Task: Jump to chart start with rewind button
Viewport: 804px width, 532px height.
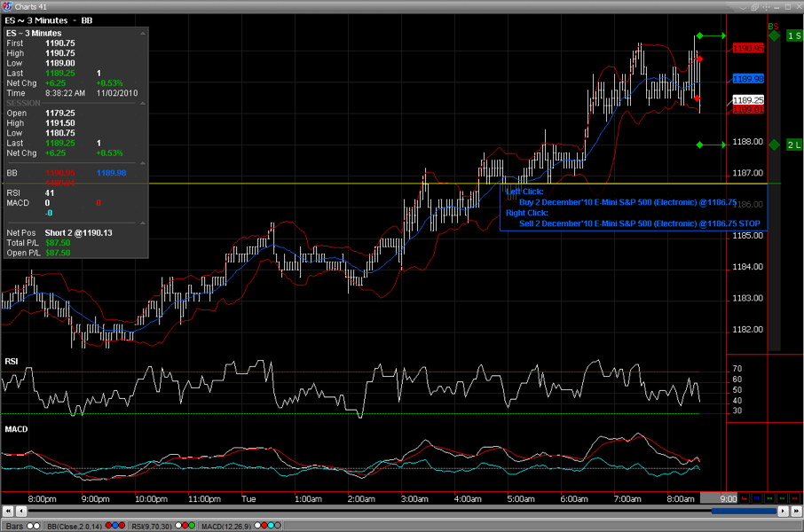Action: pyautogui.click(x=8, y=511)
